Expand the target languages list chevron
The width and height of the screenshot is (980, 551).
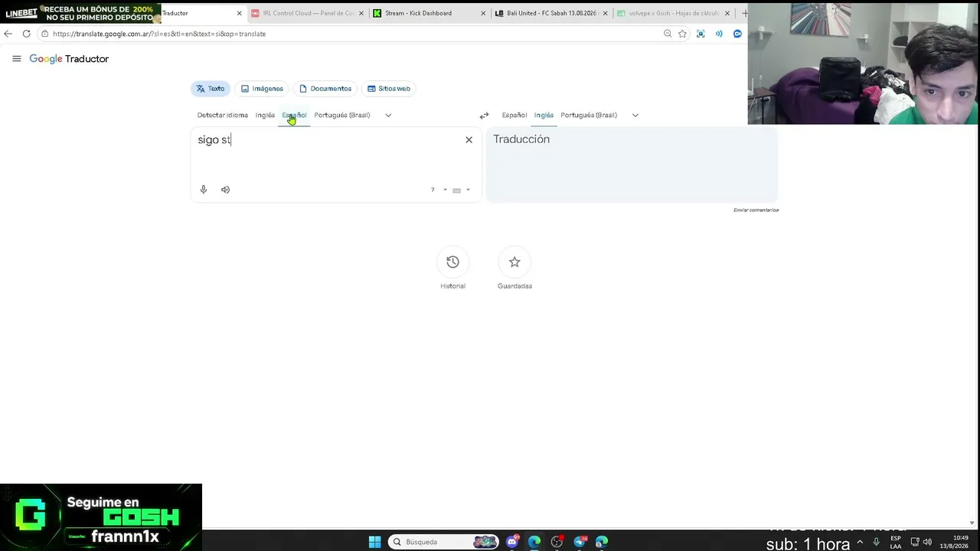point(635,116)
